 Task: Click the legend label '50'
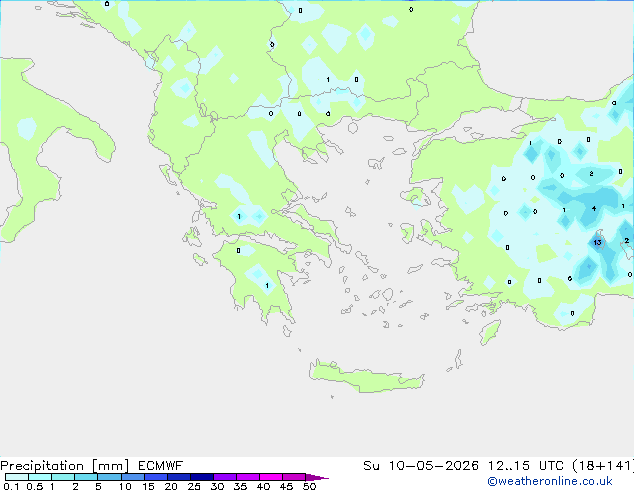[x=309, y=486]
